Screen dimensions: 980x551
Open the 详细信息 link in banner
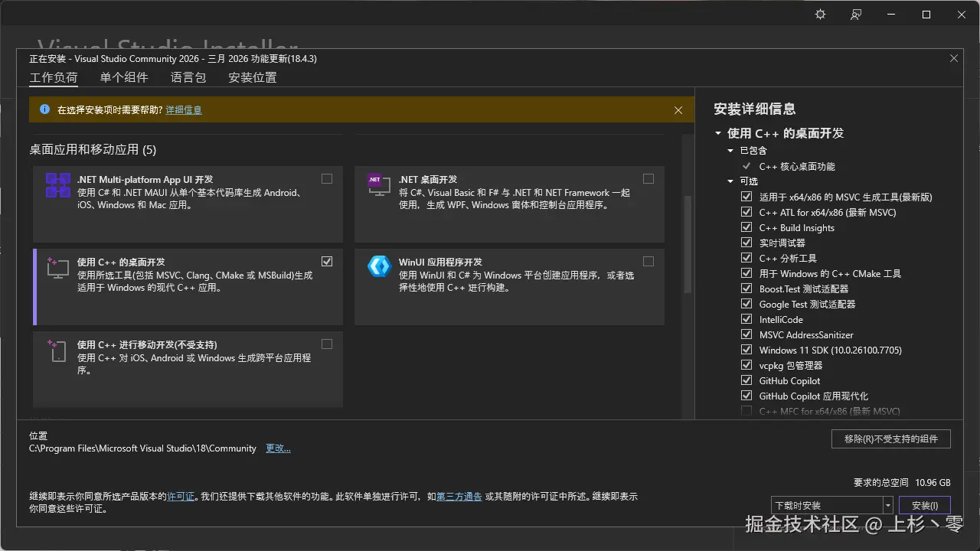[x=184, y=110]
